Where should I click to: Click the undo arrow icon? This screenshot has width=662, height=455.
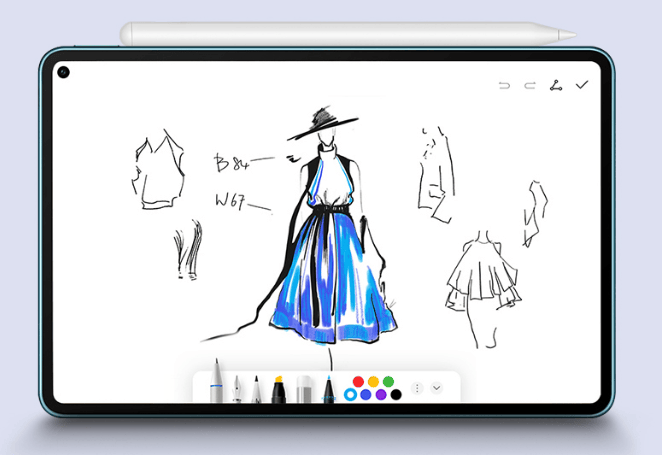(x=505, y=85)
